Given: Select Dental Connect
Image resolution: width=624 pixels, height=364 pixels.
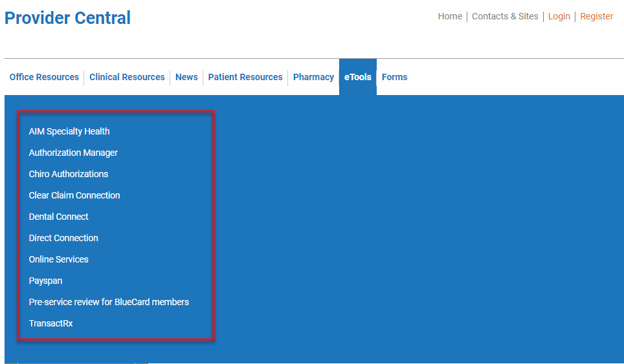Looking at the screenshot, I should (x=58, y=217).
